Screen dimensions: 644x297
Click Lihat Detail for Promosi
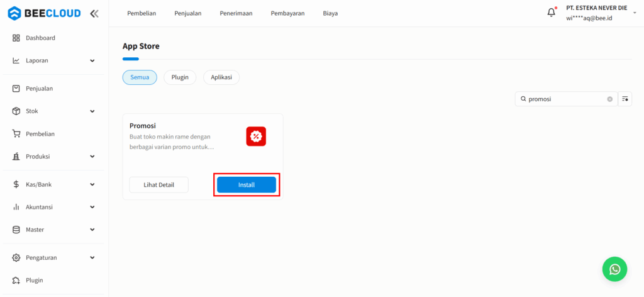click(159, 185)
